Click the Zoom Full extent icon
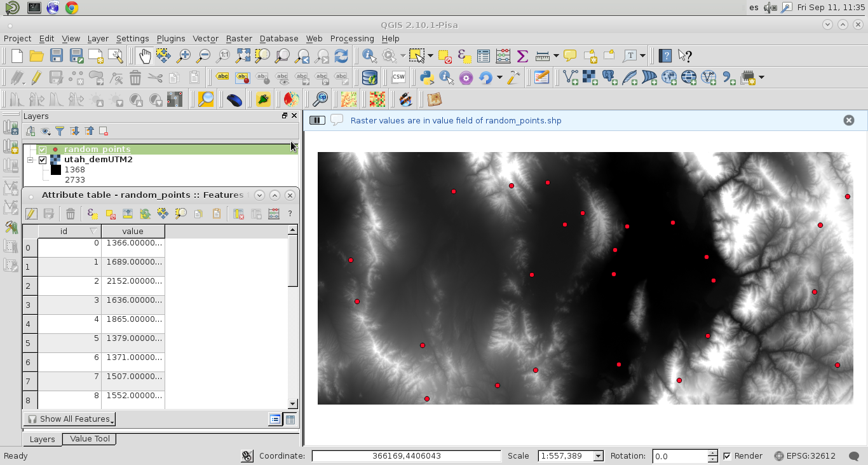This screenshot has height=465, width=868. coord(243,56)
